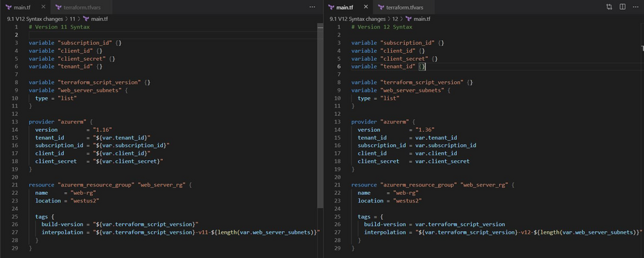Click "${var.subscription_id}" interpolated string

[131, 146]
